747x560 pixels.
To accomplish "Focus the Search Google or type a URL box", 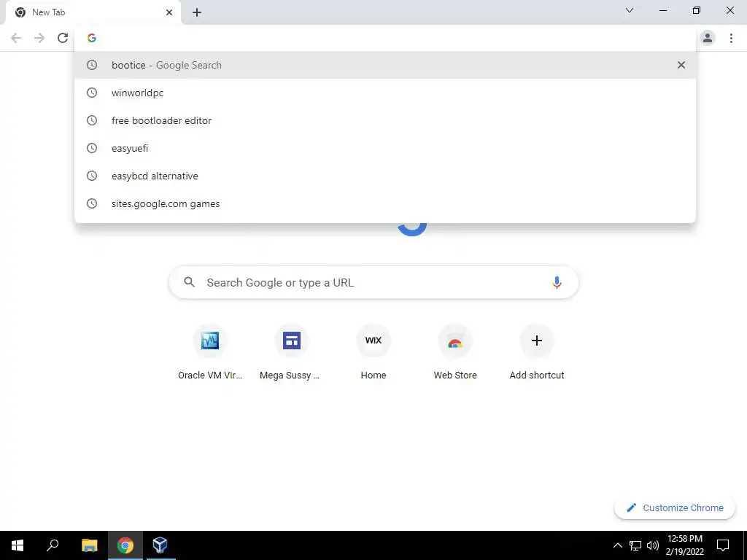I will (373, 282).
